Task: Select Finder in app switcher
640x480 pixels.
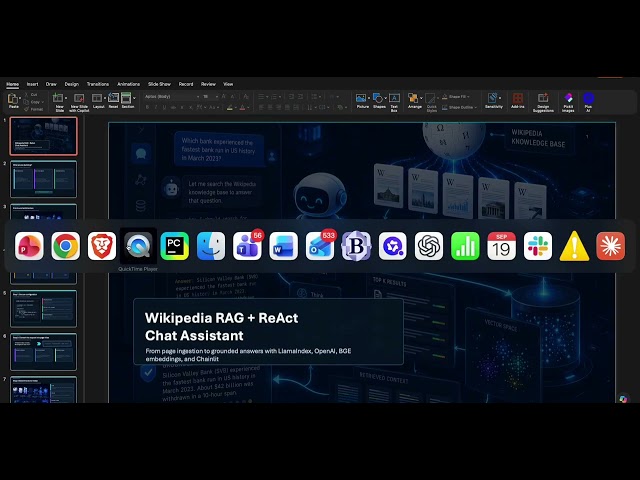Action: pyautogui.click(x=211, y=246)
